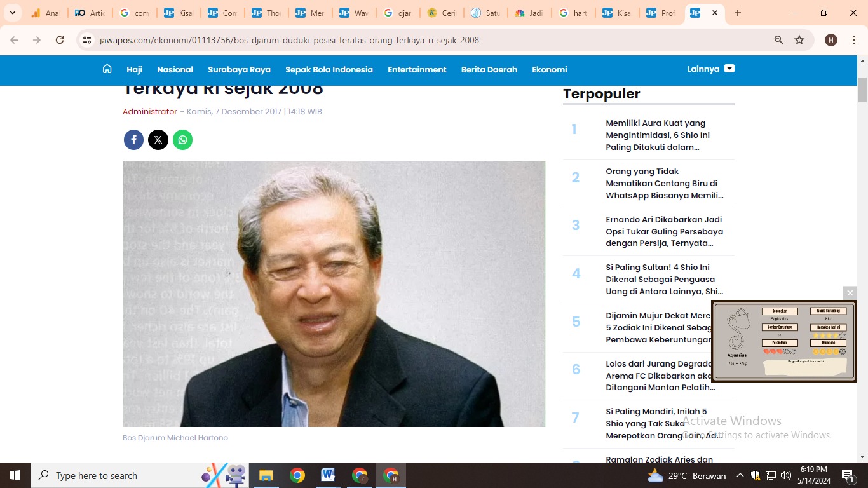This screenshot has height=488, width=868.
Task: Switch to the 'Anal' analytics browser tab
Action: (44, 13)
